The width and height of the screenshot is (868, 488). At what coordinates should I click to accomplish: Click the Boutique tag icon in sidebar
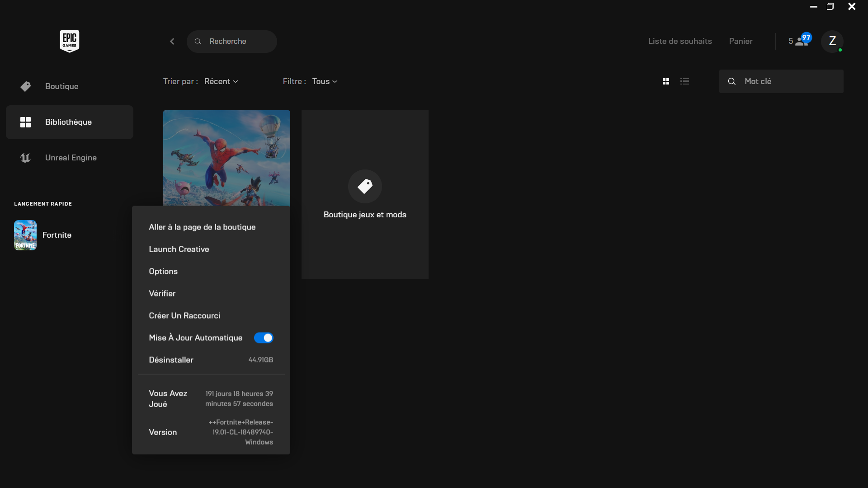[26, 86]
